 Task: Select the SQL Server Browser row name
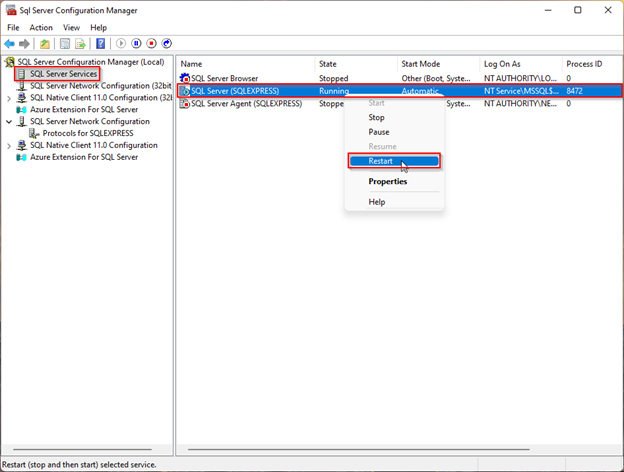(x=224, y=78)
